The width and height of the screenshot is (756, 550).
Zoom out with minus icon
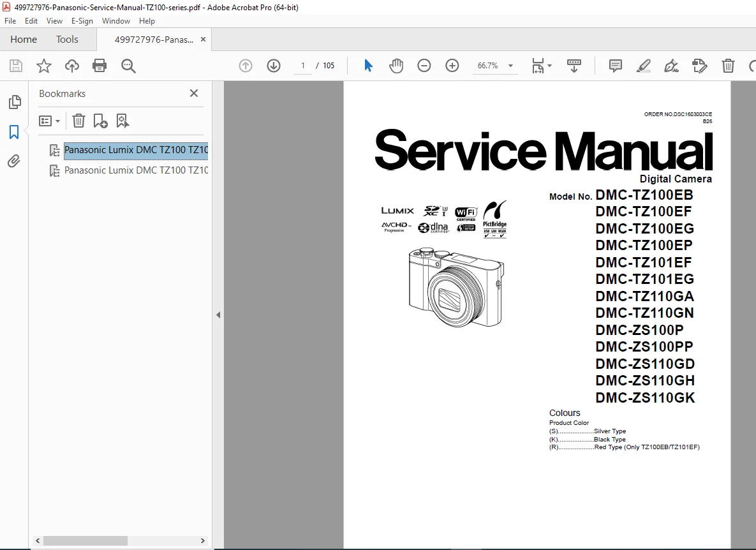pos(424,66)
